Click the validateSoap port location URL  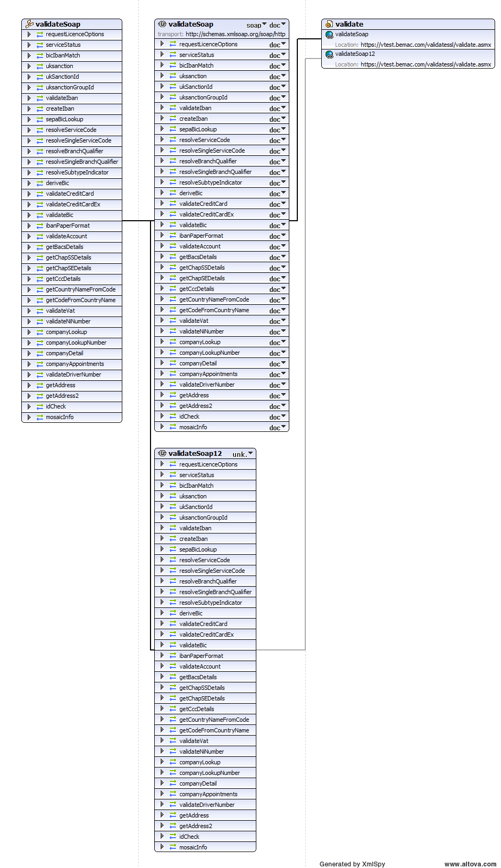[426, 45]
